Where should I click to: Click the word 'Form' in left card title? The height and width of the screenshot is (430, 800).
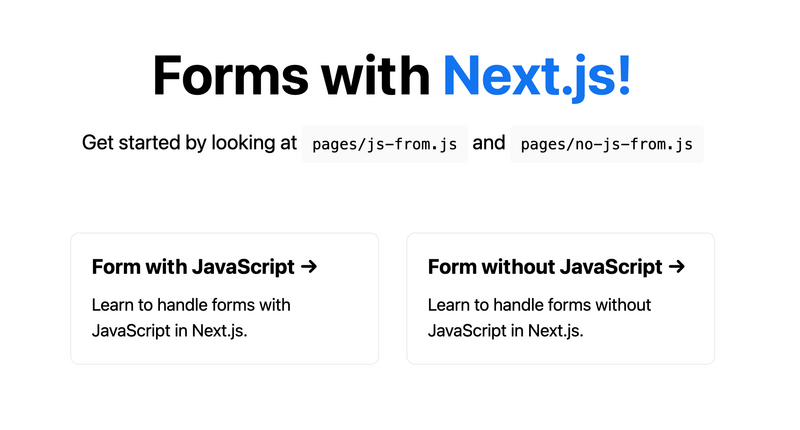[x=114, y=267]
